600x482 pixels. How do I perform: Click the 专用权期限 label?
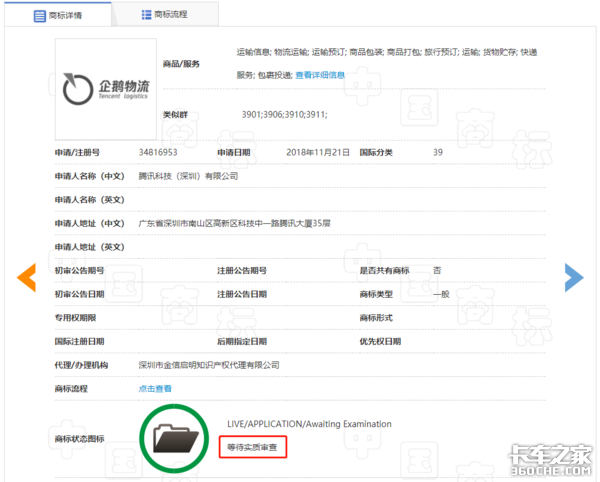point(75,318)
